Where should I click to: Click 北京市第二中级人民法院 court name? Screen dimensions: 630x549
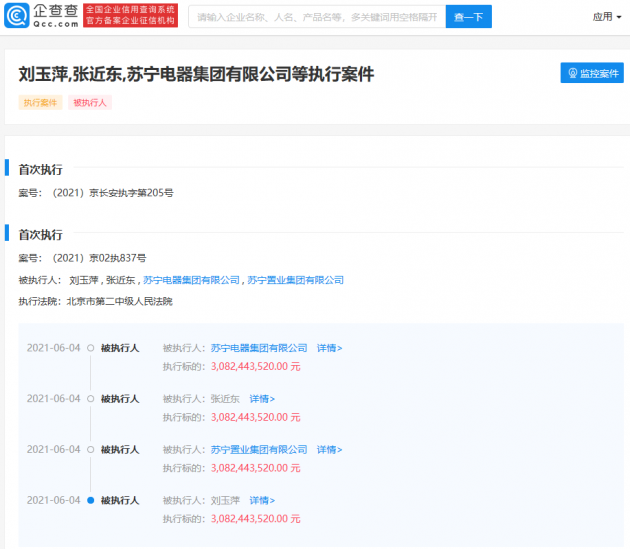(119, 301)
